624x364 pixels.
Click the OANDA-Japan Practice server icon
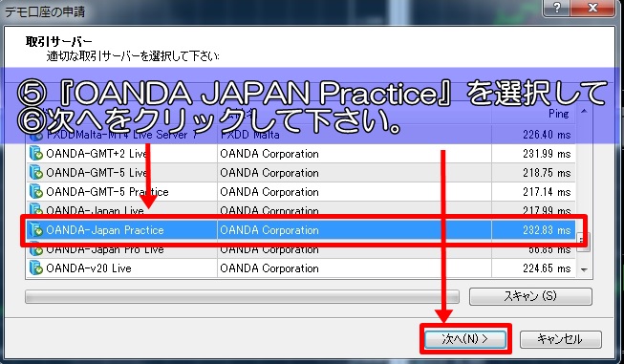(x=36, y=229)
